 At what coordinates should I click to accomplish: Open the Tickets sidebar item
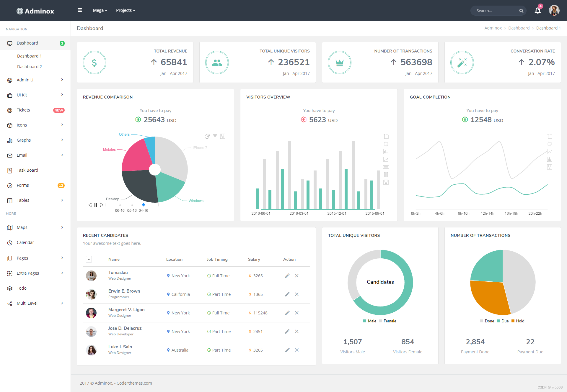click(x=24, y=110)
